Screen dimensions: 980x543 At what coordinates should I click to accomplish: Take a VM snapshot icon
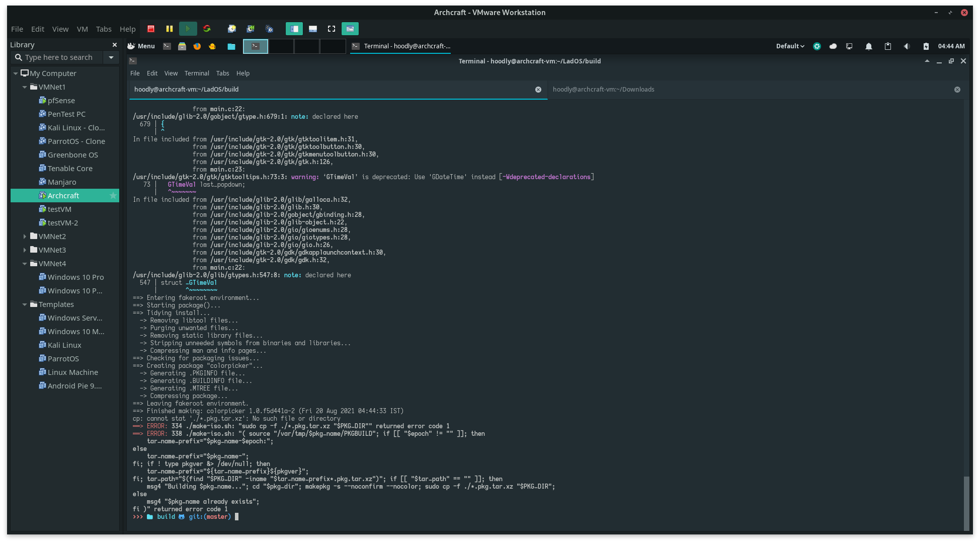(x=232, y=29)
